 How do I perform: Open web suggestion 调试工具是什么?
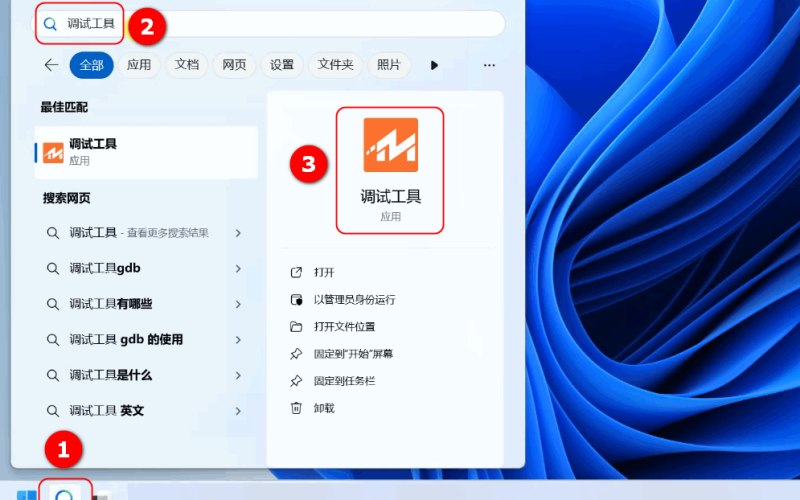pos(111,376)
